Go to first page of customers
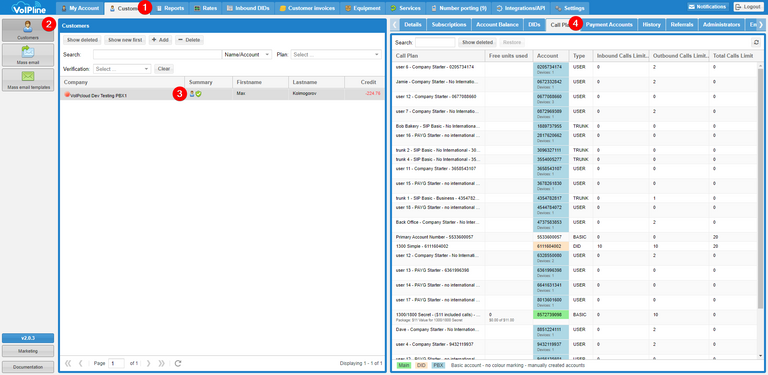The height and width of the screenshot is (375, 768). 68,363
